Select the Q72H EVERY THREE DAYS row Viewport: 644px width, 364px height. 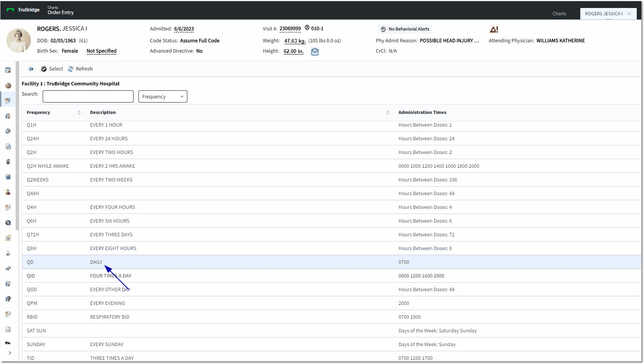coord(332,234)
